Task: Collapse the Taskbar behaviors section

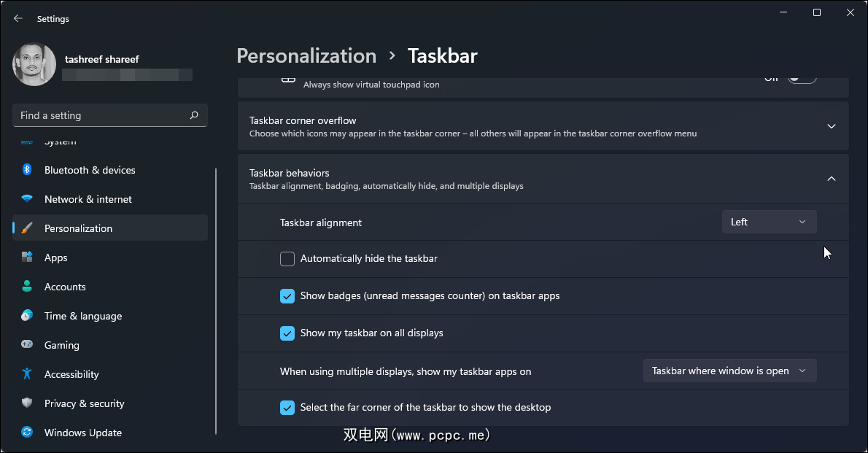Action: pyautogui.click(x=831, y=179)
